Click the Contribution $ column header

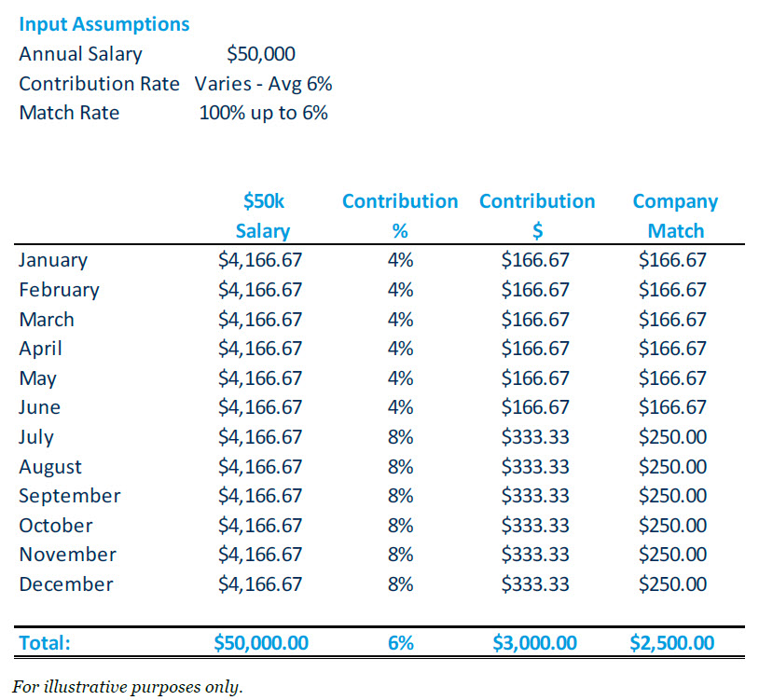[536, 216]
